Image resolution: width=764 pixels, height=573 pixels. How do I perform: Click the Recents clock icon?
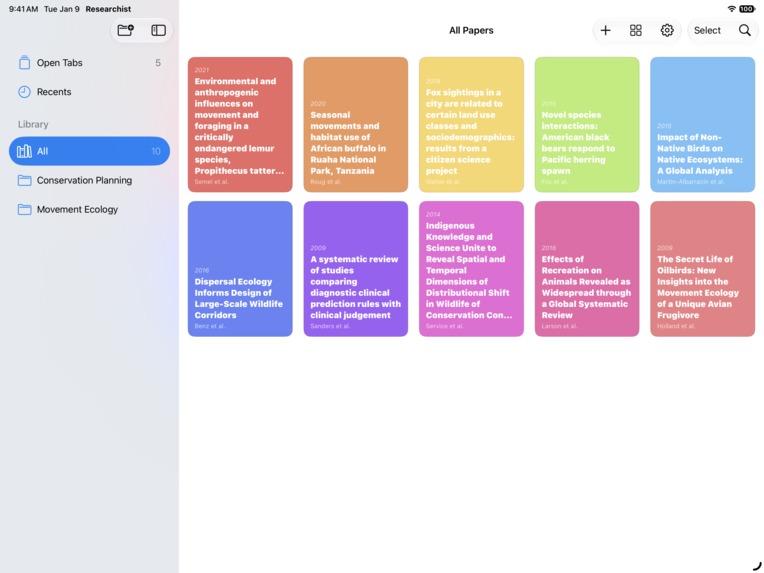[24, 92]
